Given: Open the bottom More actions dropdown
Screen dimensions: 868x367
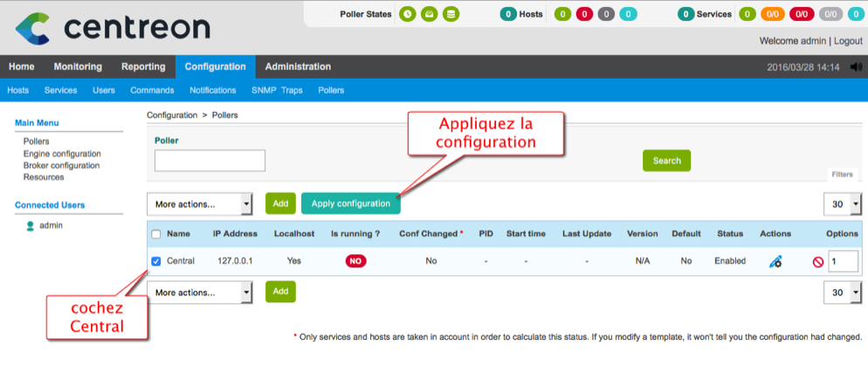Looking at the screenshot, I should (199, 292).
